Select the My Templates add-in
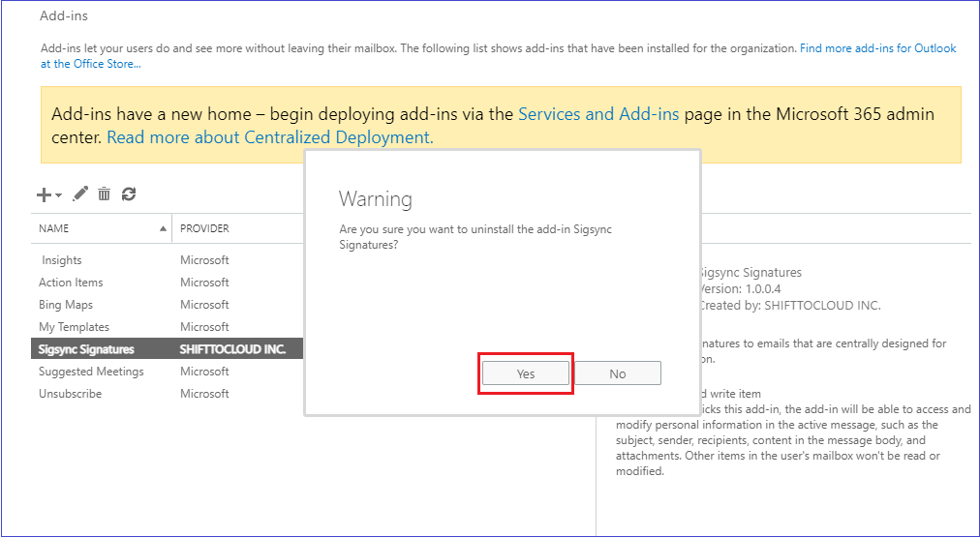 tap(74, 327)
